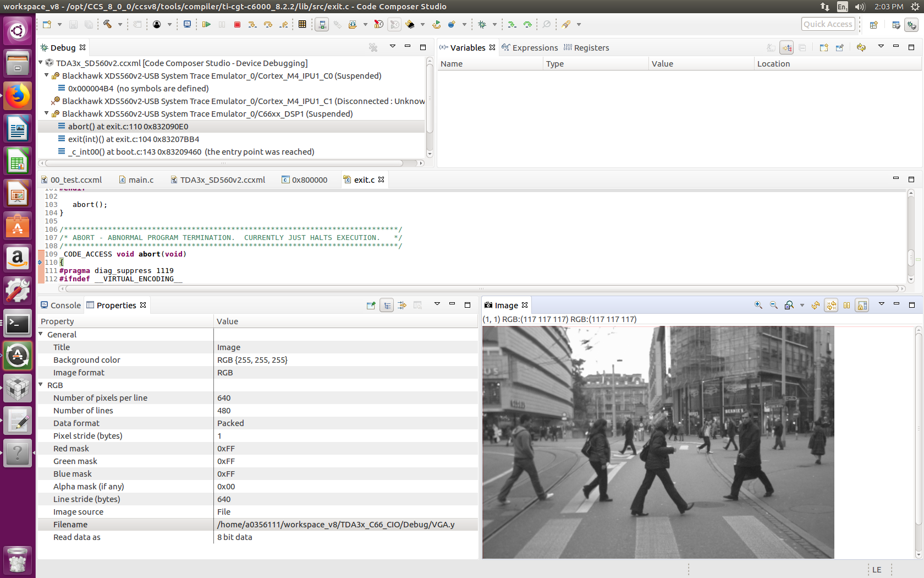
Task: Click the refresh icon in Image view
Action: point(816,306)
